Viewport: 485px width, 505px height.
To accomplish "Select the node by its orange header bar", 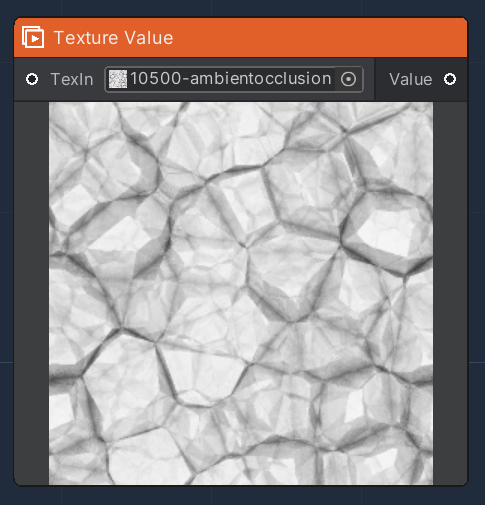I will tap(241, 38).
